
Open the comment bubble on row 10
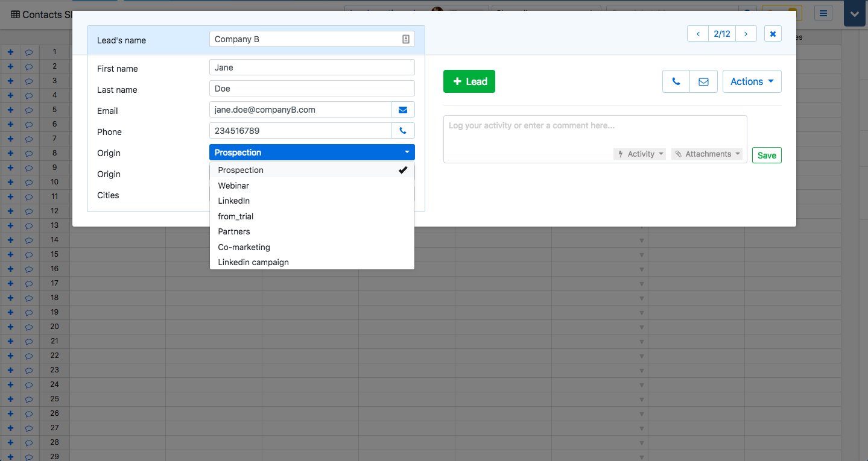point(29,182)
